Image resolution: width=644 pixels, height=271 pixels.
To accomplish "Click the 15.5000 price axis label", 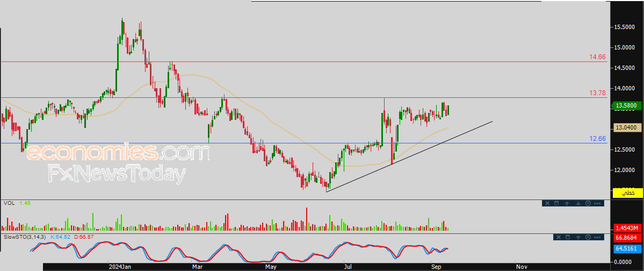I will [625, 27].
